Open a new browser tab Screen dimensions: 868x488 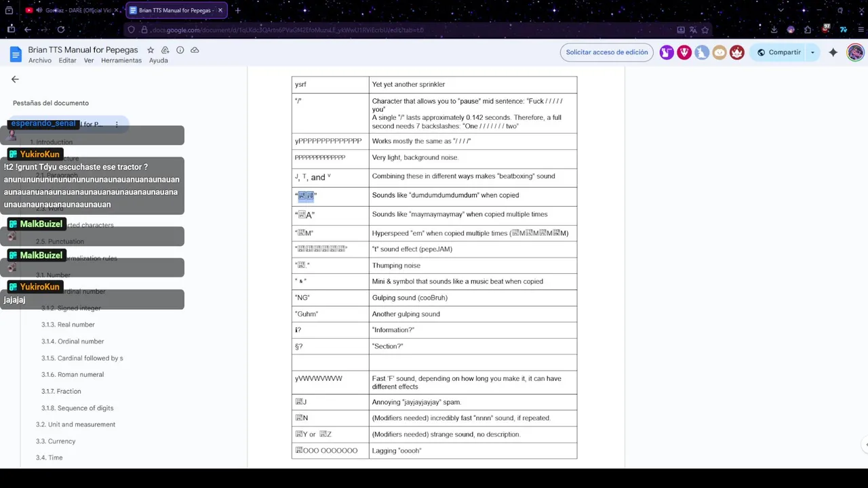pyautogui.click(x=237, y=10)
